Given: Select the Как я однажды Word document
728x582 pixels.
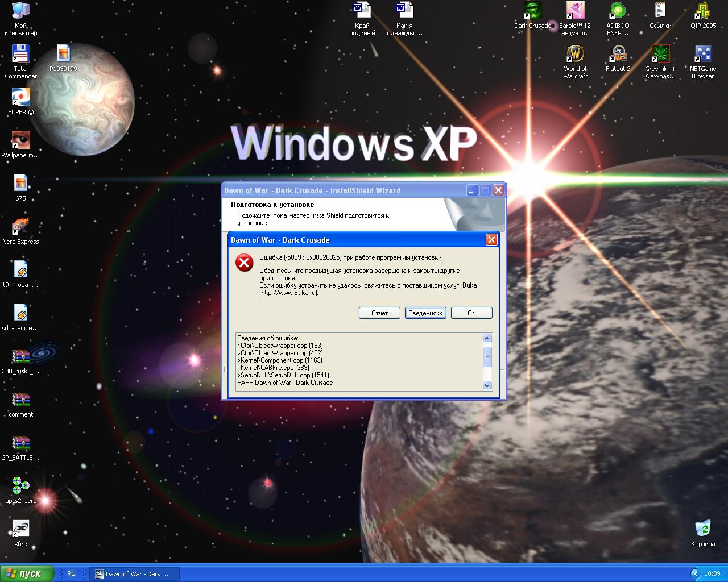Looking at the screenshot, I should (404, 10).
